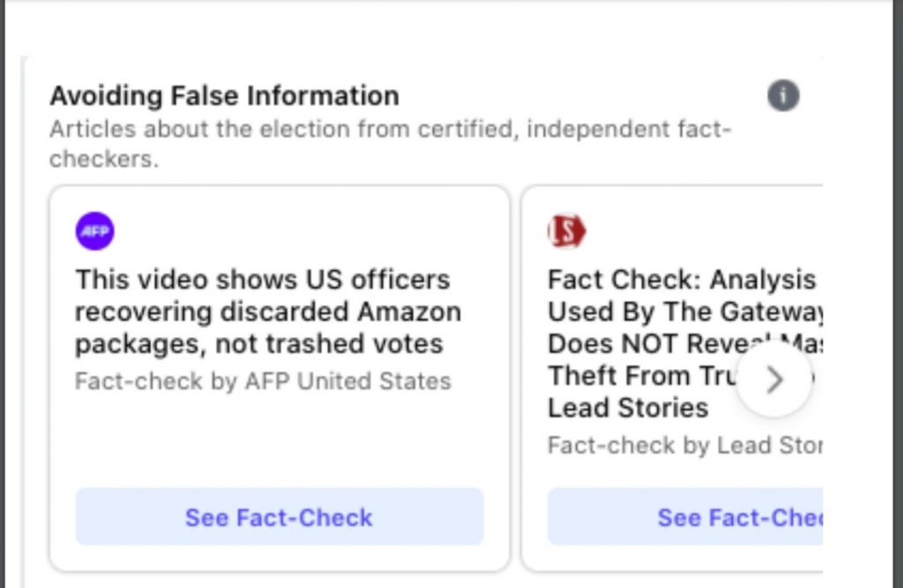The image size is (903, 588).
Task: Click the red Lead Stories logo
Action: [566, 232]
